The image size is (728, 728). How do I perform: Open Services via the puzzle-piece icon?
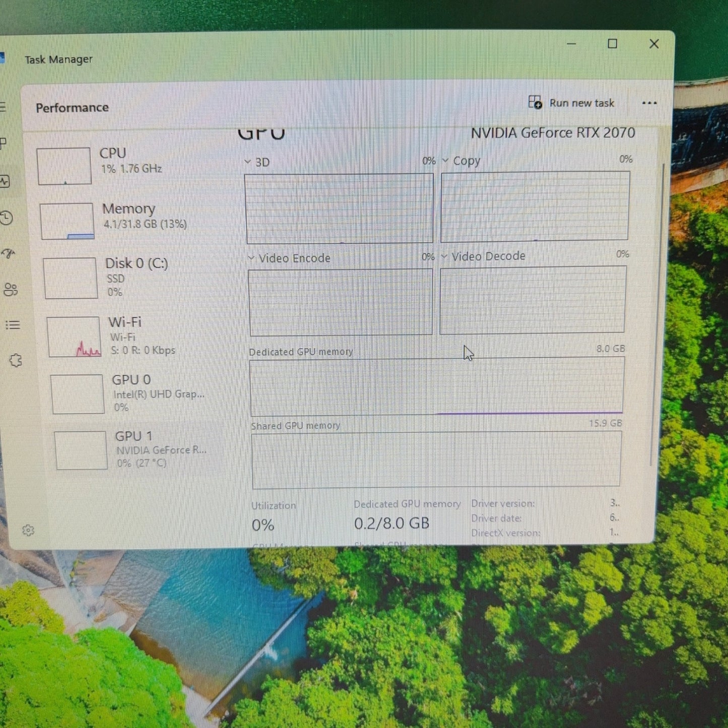16,360
